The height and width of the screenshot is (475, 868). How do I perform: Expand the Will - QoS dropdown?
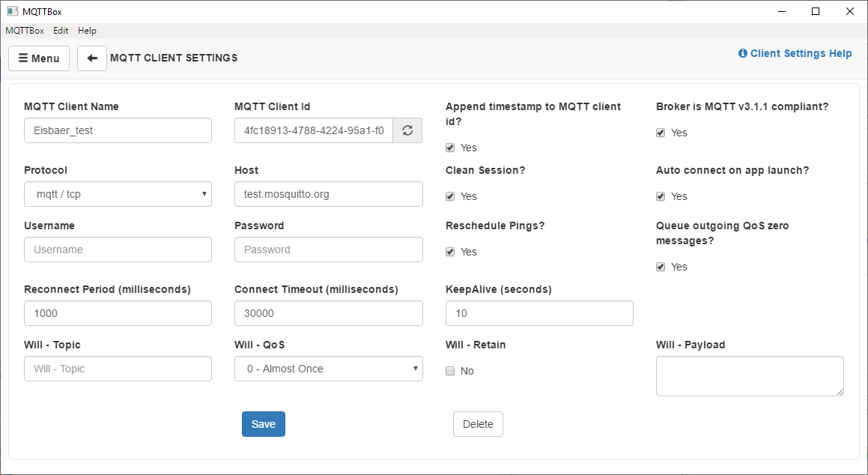329,369
